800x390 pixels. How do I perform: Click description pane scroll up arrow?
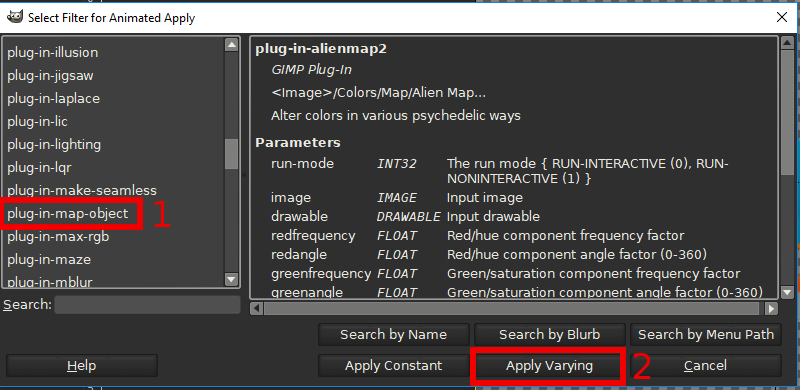click(787, 43)
